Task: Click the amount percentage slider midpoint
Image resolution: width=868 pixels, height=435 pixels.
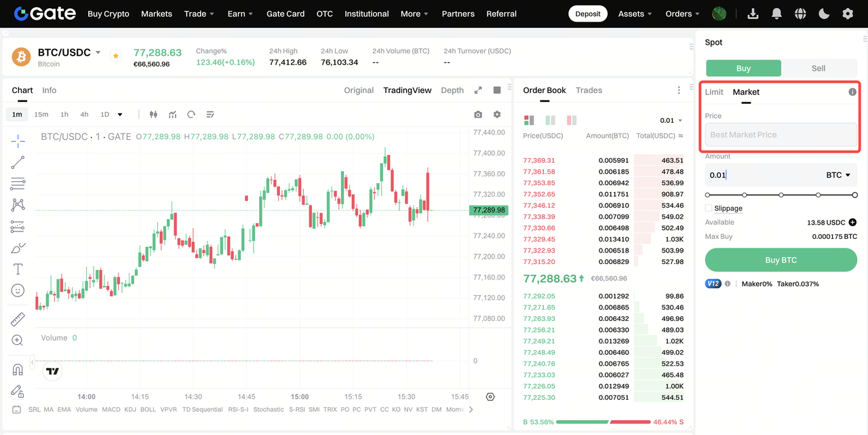Action: coord(781,195)
